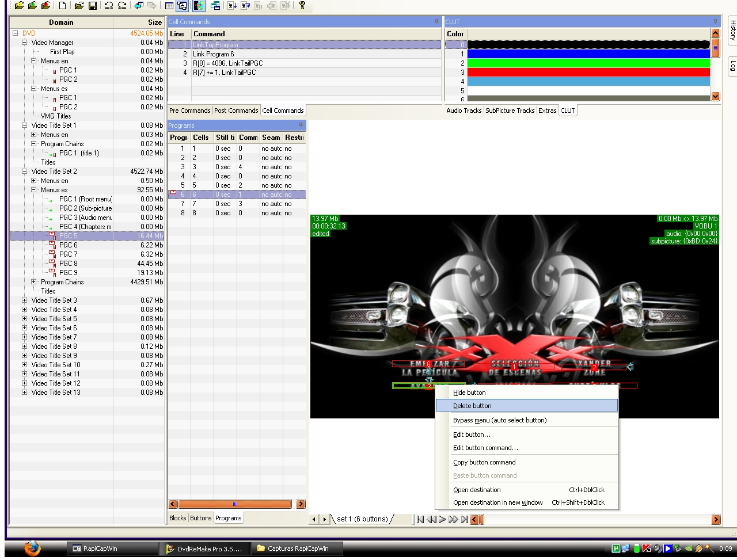Click the teal windows layout toolbar icon
The image size is (737, 560).
(215, 6)
